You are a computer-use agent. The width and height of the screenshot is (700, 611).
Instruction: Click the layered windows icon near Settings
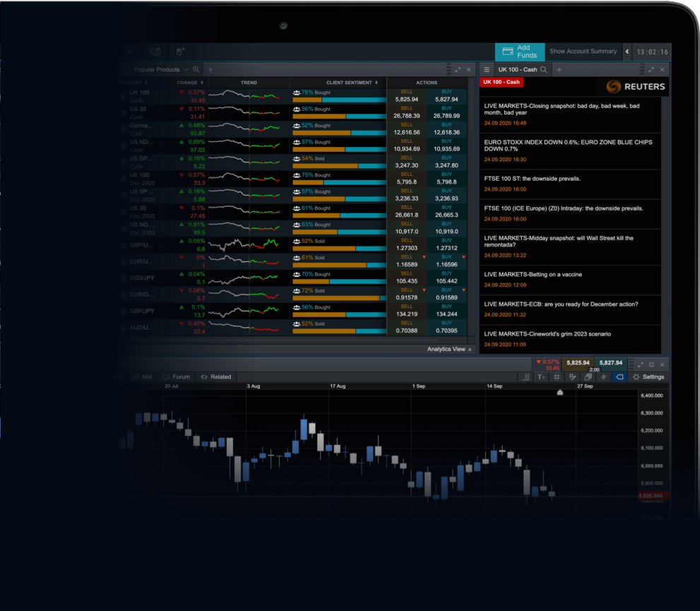(587, 377)
